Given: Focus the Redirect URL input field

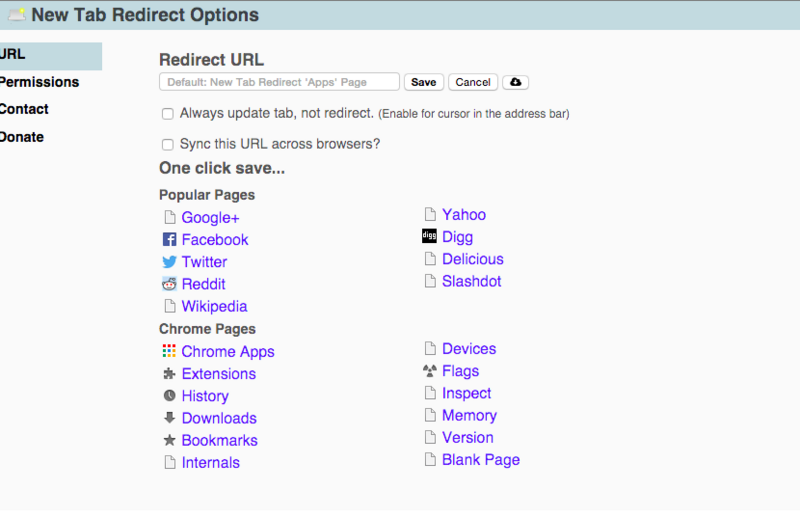Looking at the screenshot, I should coord(279,82).
